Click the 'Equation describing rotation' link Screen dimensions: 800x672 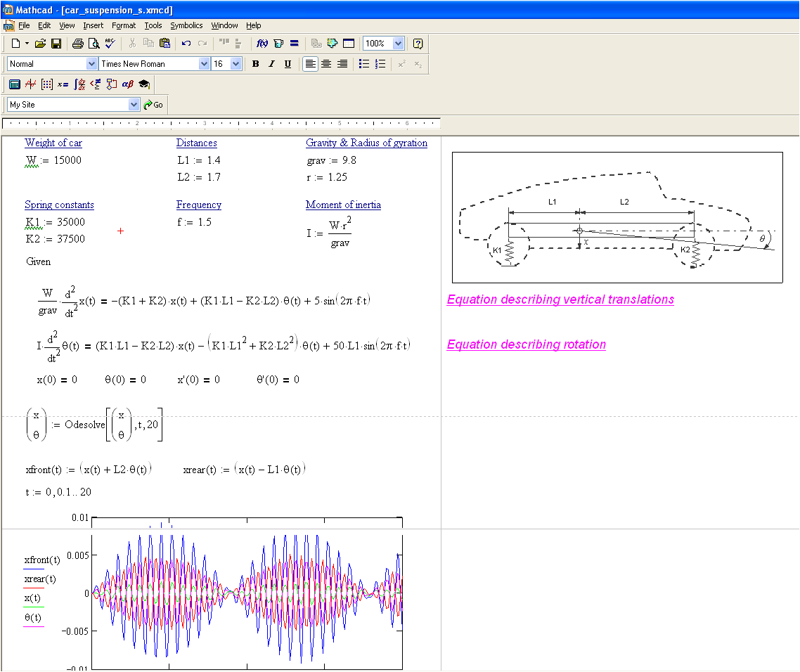526,344
